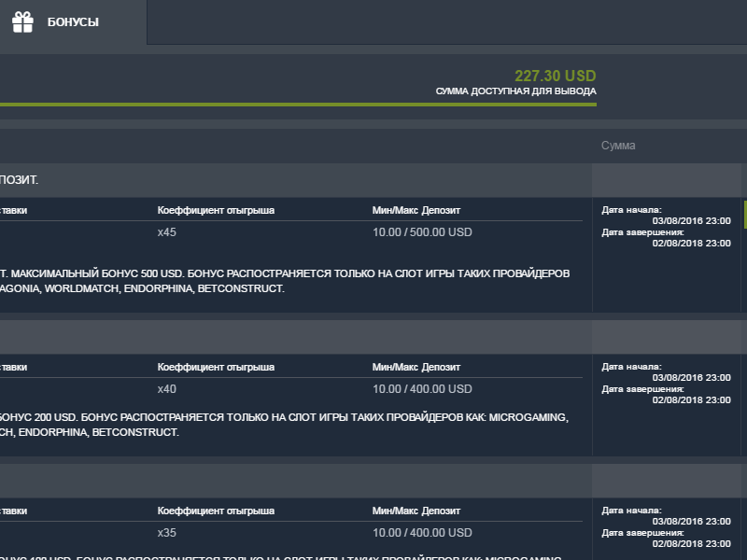This screenshot has width=747, height=560.
Task: Select the x40 wagering coefficient value
Action: tap(167, 389)
